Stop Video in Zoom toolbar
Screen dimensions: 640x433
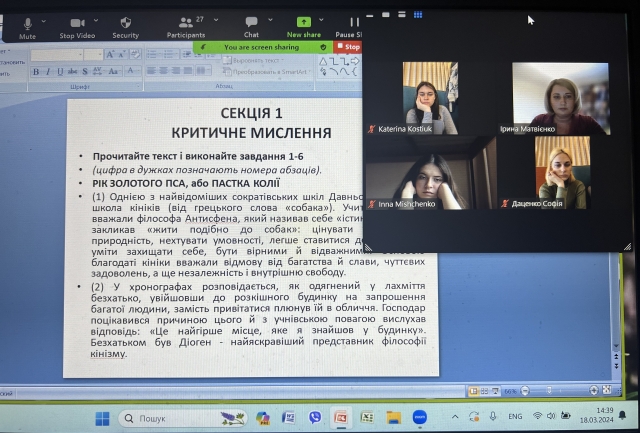pyautogui.click(x=77, y=28)
